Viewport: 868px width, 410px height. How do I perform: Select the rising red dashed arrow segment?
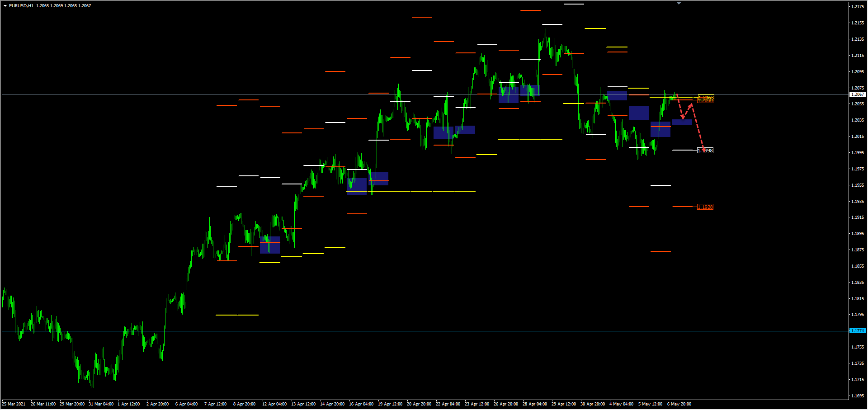pos(687,110)
